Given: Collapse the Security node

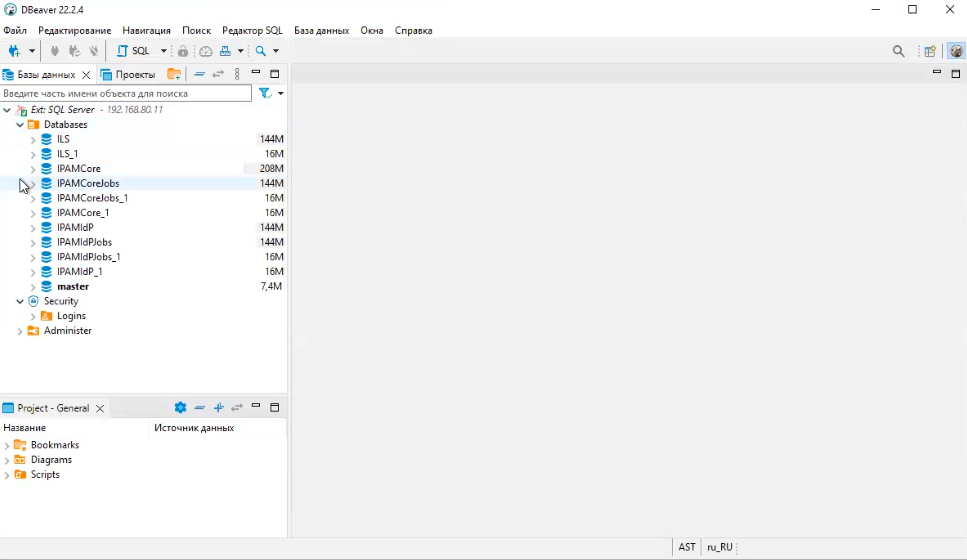Looking at the screenshot, I should [20, 302].
